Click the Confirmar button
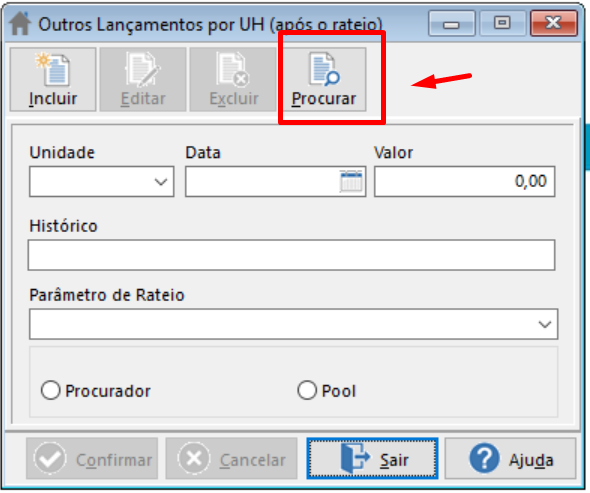This screenshot has height=493, width=590. [92, 458]
